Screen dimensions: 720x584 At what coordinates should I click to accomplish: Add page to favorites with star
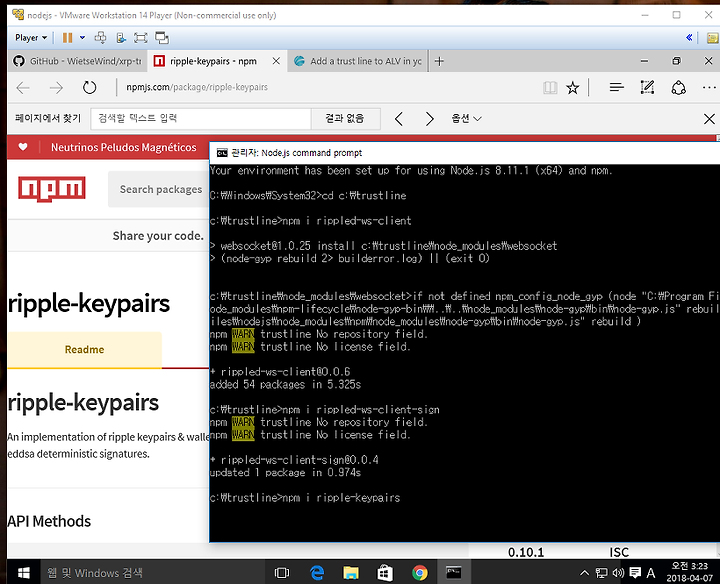[x=572, y=87]
